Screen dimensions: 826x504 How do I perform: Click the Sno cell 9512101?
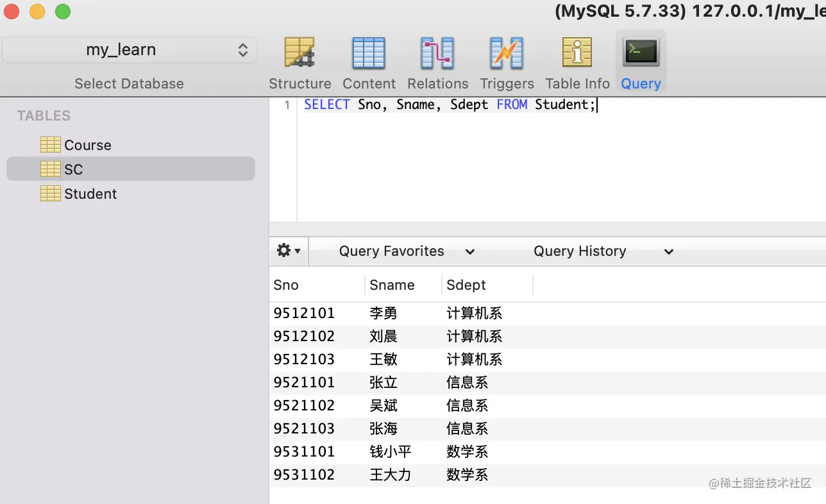point(304,314)
